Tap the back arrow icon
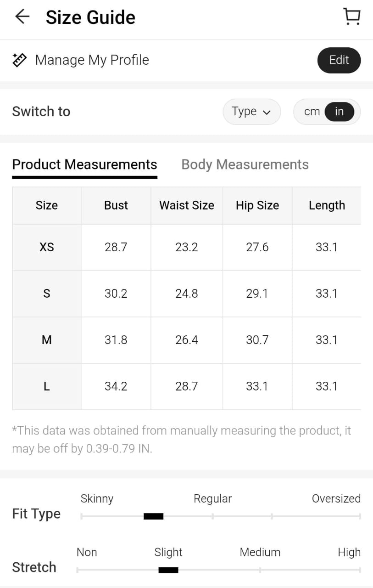 (22, 17)
